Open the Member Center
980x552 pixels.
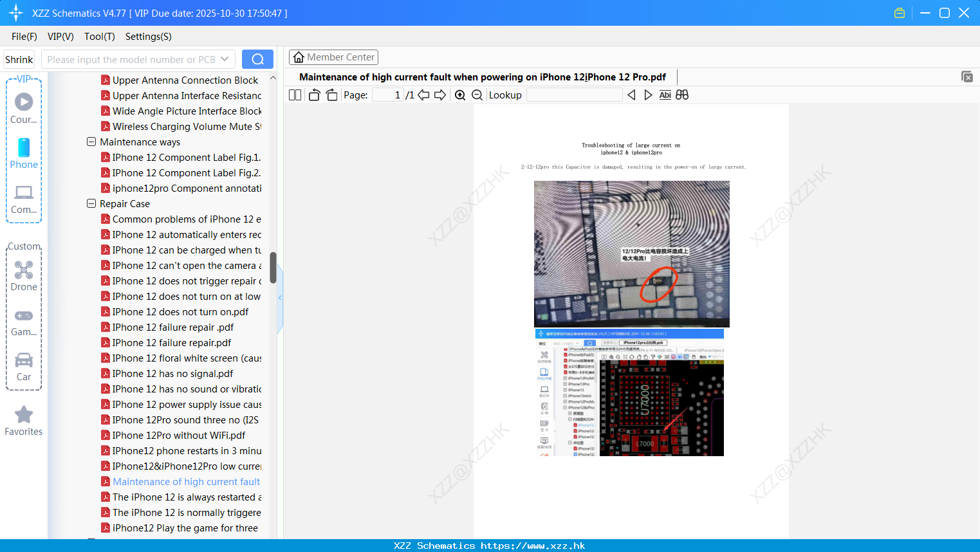pos(333,57)
